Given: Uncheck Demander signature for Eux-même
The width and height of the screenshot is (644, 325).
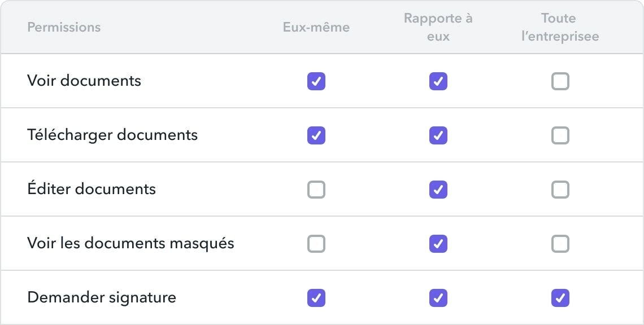Looking at the screenshot, I should pos(316,298).
